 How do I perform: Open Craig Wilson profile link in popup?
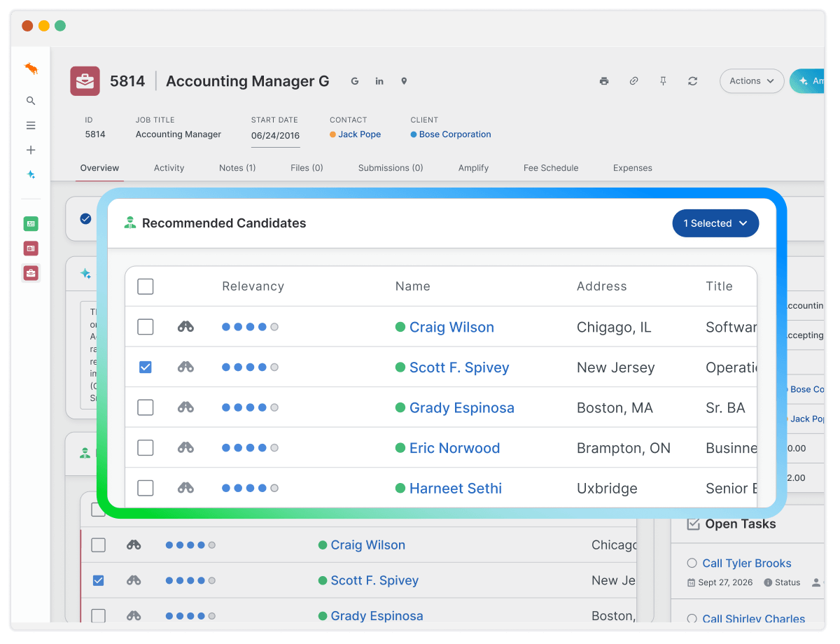(451, 327)
